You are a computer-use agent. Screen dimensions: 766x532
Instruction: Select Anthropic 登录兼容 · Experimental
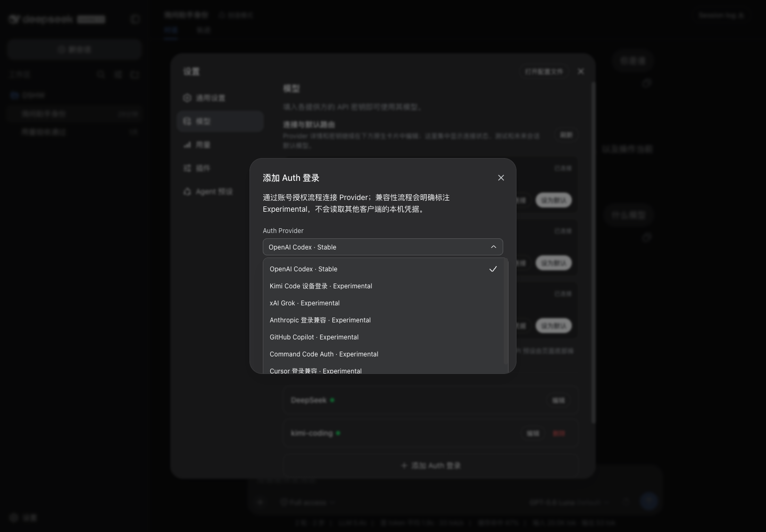click(383, 320)
